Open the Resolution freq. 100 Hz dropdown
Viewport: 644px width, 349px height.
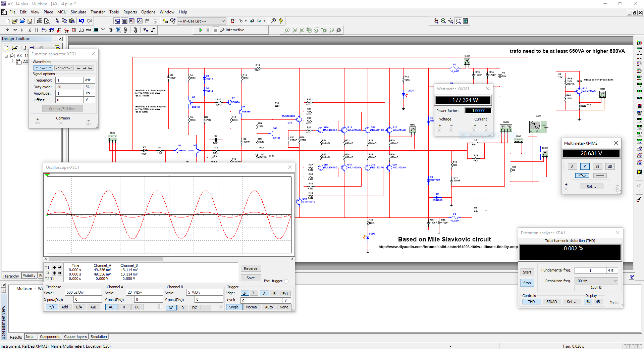596,281
